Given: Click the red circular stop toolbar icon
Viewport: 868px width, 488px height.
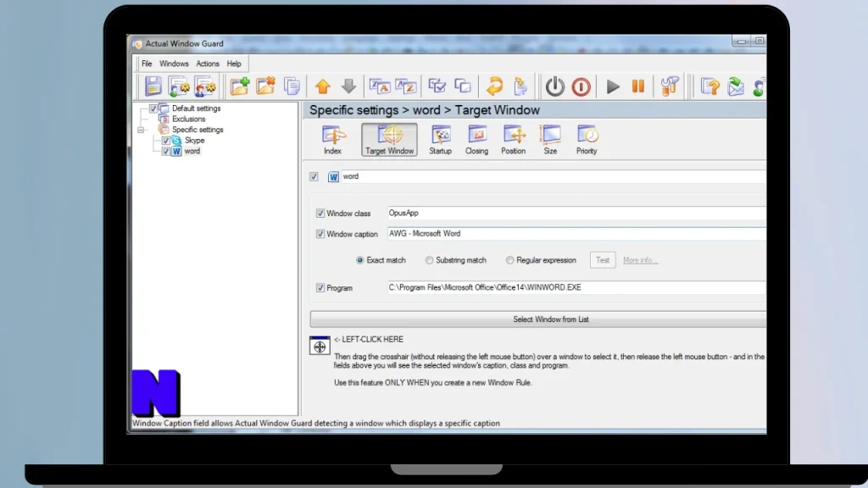Looking at the screenshot, I should pos(581,87).
